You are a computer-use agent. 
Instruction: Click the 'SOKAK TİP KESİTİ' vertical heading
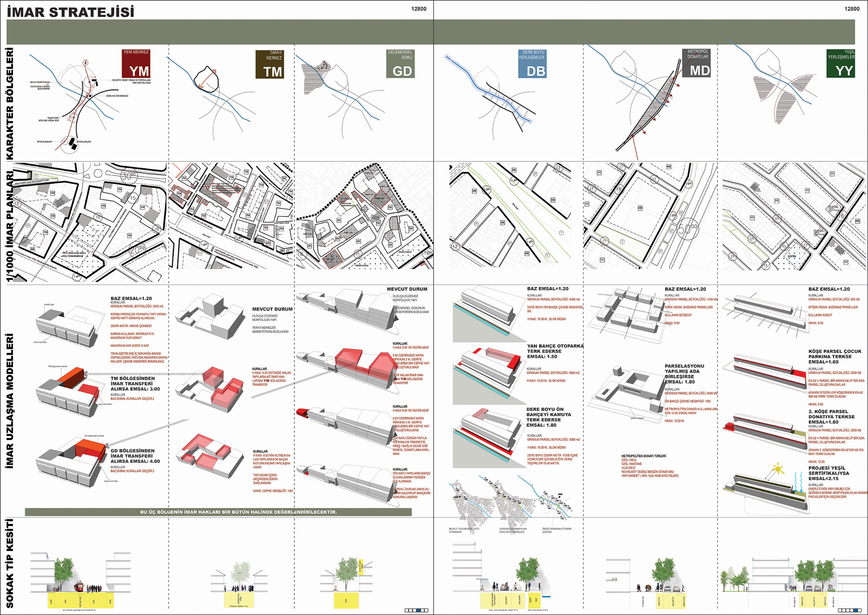pyautogui.click(x=10, y=563)
